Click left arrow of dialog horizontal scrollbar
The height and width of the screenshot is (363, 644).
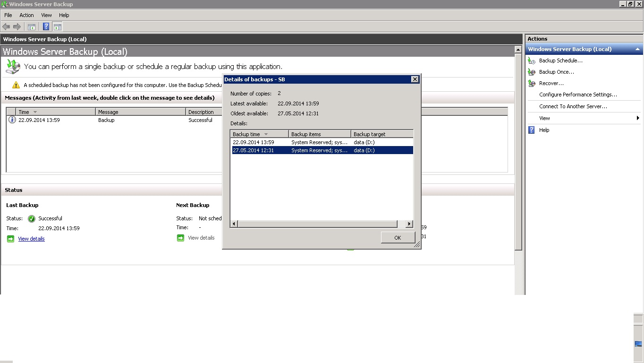tap(234, 224)
